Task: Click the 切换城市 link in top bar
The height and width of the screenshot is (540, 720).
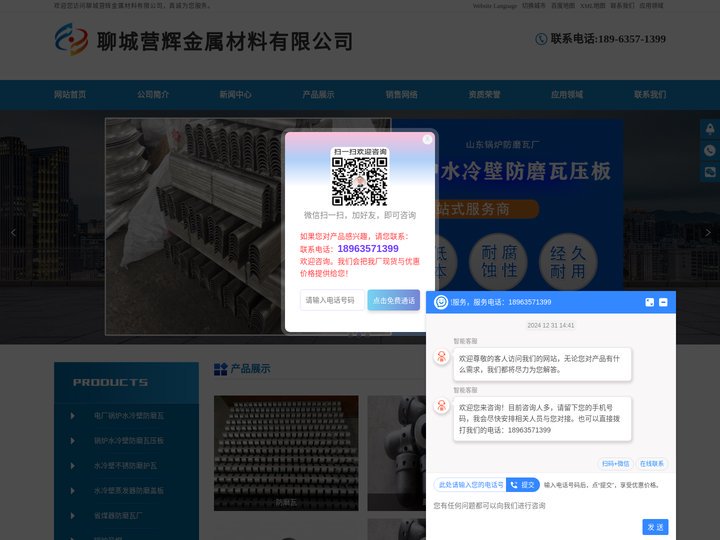Action: click(x=534, y=6)
